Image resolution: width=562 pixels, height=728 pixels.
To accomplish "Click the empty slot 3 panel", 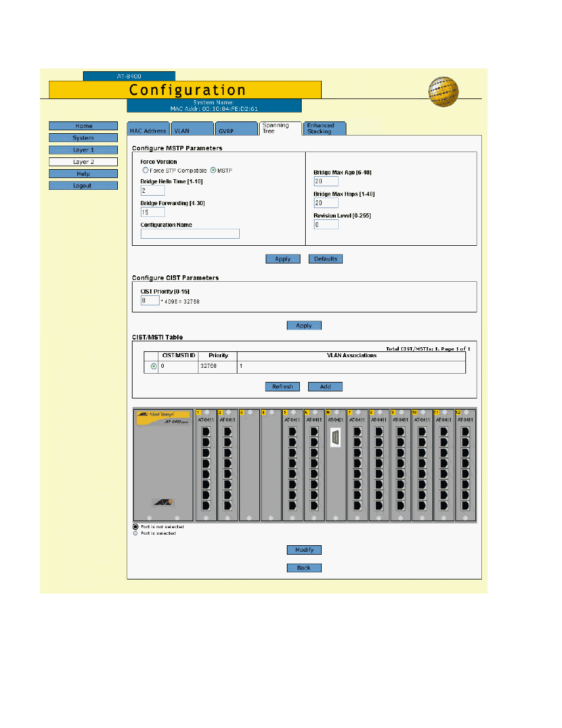I will (x=249, y=465).
